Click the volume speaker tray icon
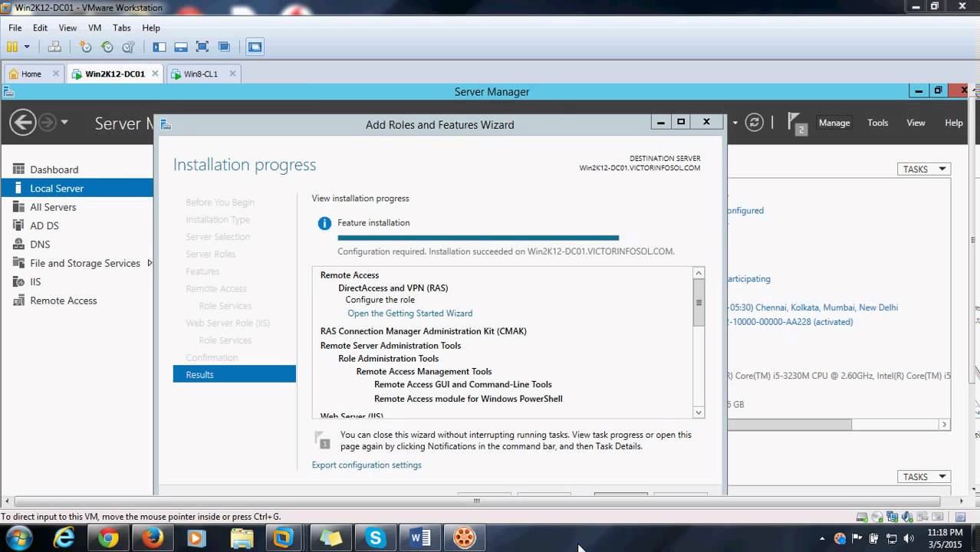 coord(909,538)
